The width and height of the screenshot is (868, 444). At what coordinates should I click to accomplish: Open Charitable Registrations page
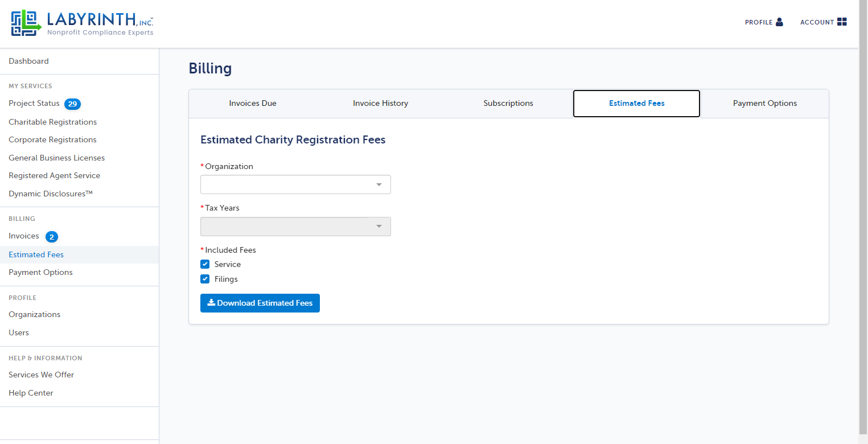click(52, 122)
